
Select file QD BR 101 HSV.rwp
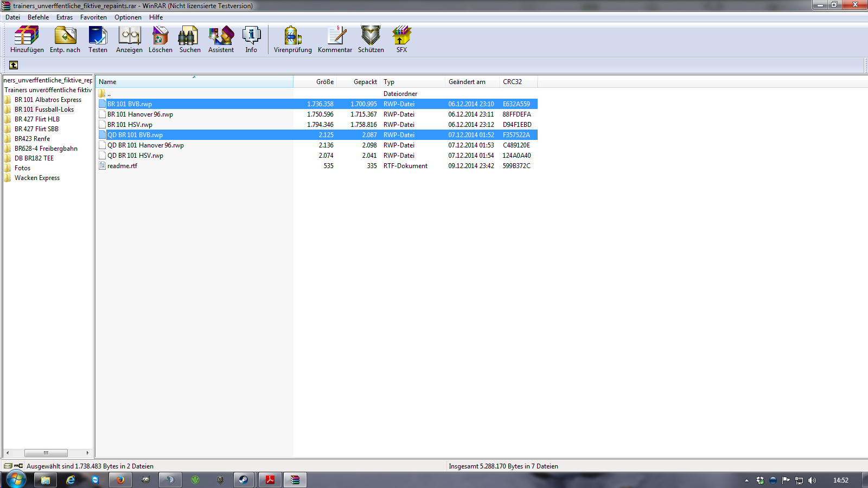pyautogui.click(x=318, y=156)
